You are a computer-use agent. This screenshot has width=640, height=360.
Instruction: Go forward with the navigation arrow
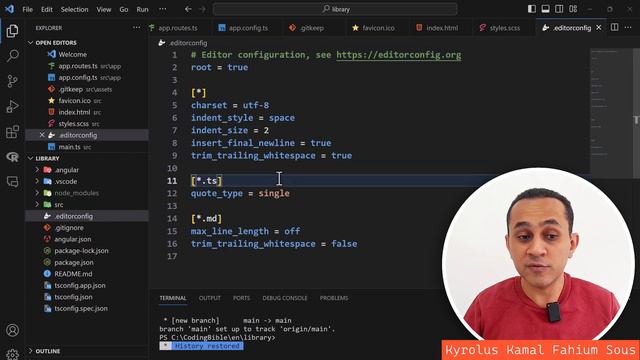click(202, 9)
